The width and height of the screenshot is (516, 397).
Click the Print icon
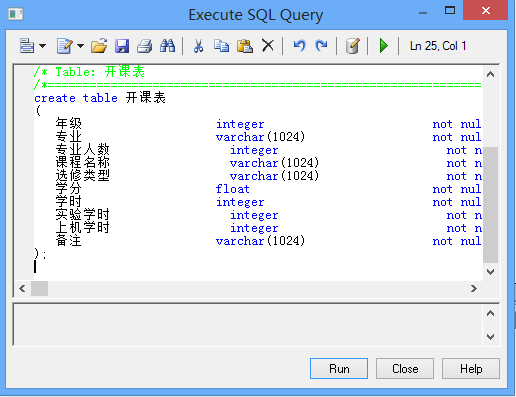pos(145,46)
